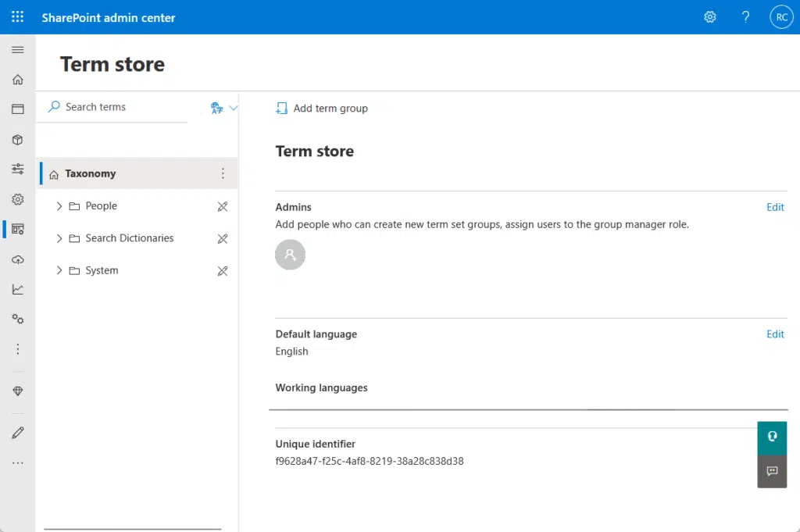Open Taxonomy more options menu

point(223,173)
